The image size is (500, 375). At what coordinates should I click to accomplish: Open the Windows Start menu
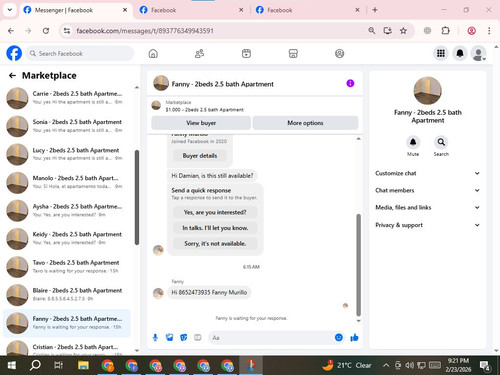tap(12, 365)
